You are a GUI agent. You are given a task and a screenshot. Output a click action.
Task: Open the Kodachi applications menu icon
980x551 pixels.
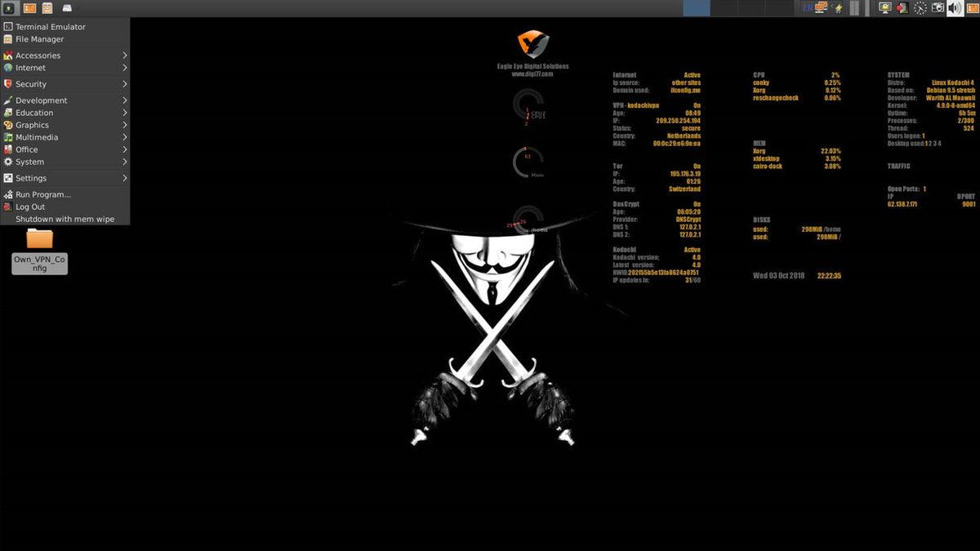(x=8, y=7)
